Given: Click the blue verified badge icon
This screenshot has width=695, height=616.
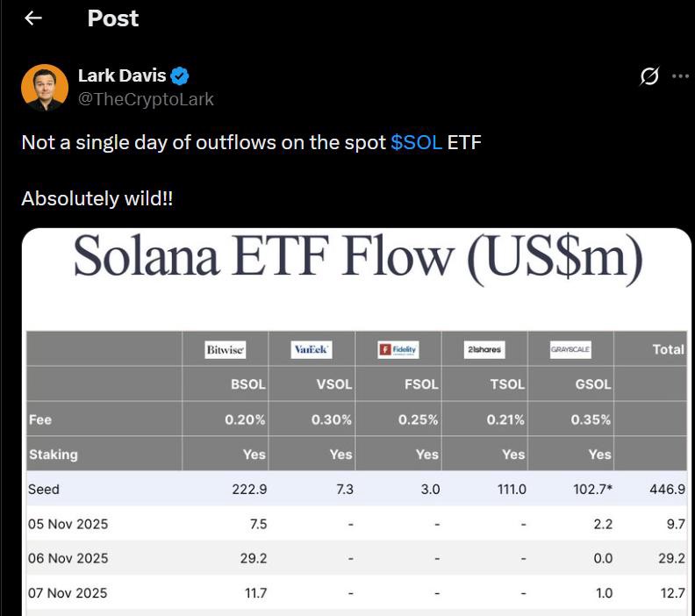Looking at the screenshot, I should coord(181,76).
